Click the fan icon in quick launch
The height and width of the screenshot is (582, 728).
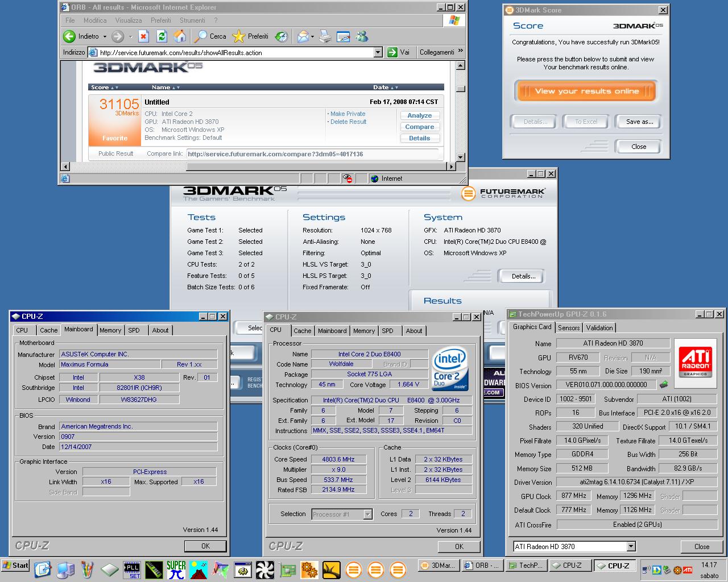click(265, 569)
